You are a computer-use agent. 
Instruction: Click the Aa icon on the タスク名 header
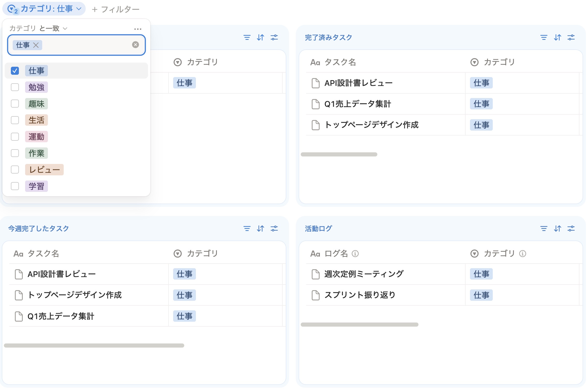point(315,62)
